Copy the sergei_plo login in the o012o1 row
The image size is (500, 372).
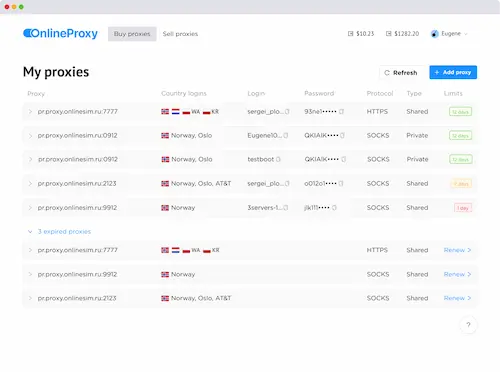click(x=287, y=183)
